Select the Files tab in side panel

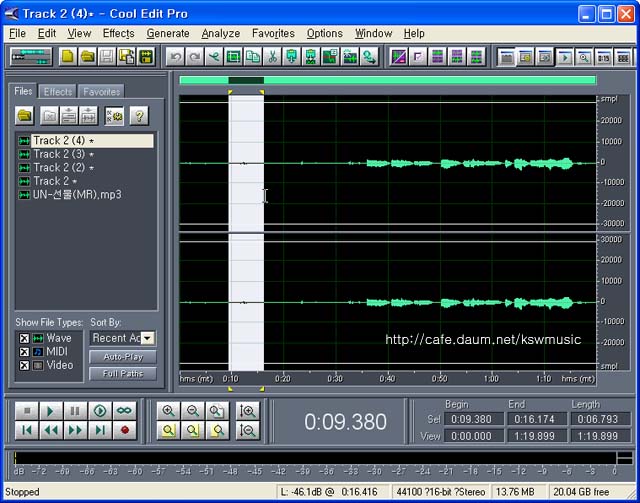coord(23,91)
